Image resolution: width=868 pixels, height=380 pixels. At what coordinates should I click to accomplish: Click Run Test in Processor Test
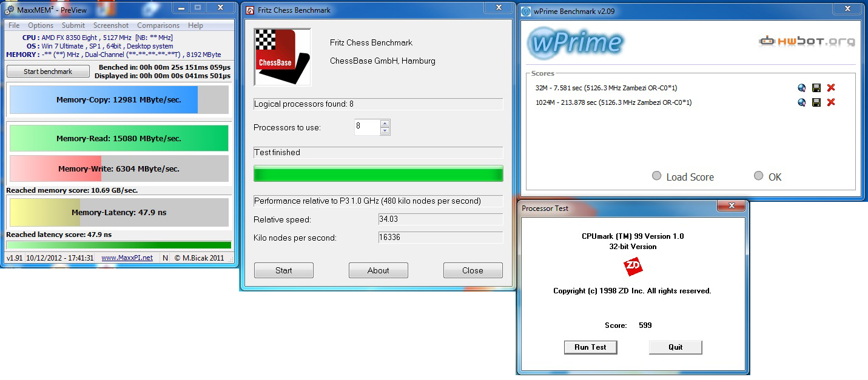590,347
